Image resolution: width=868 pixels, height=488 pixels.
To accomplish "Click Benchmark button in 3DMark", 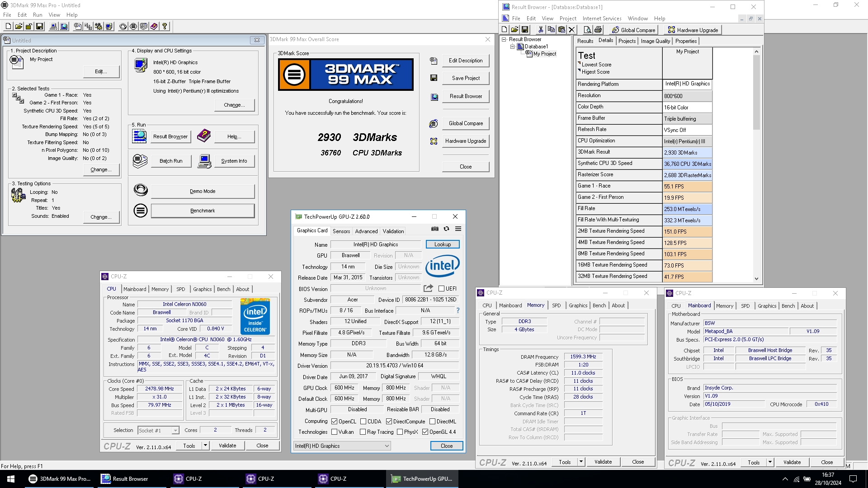I will (203, 211).
